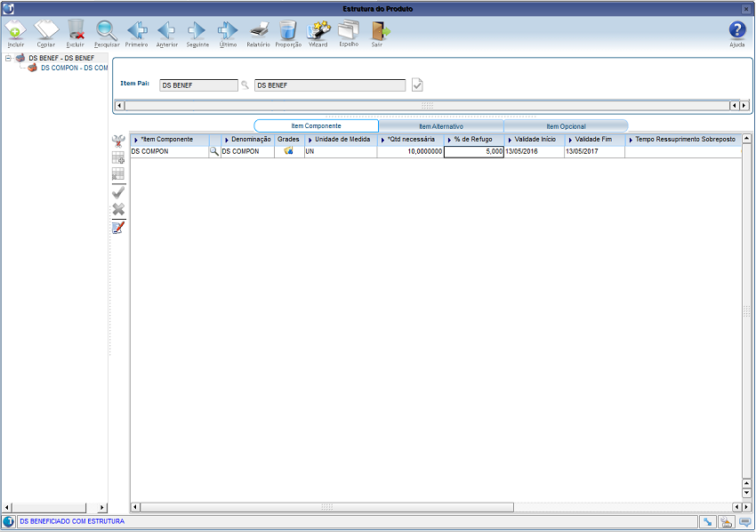Close the Estrutura do Produto window
Image resolution: width=756 pixels, height=532 pixels.
(746, 9)
